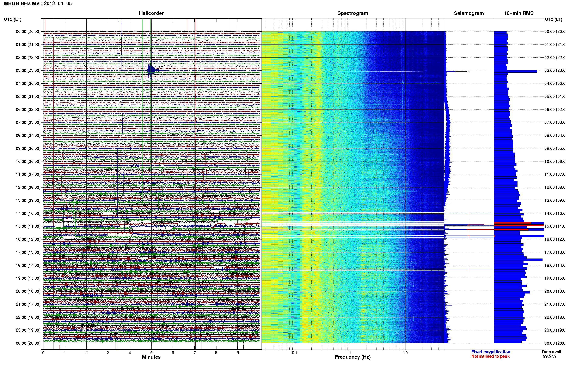The height and width of the screenshot is (368, 588).
Task: Click the left 'UTC (LT)' axis label
Action: [13, 19]
